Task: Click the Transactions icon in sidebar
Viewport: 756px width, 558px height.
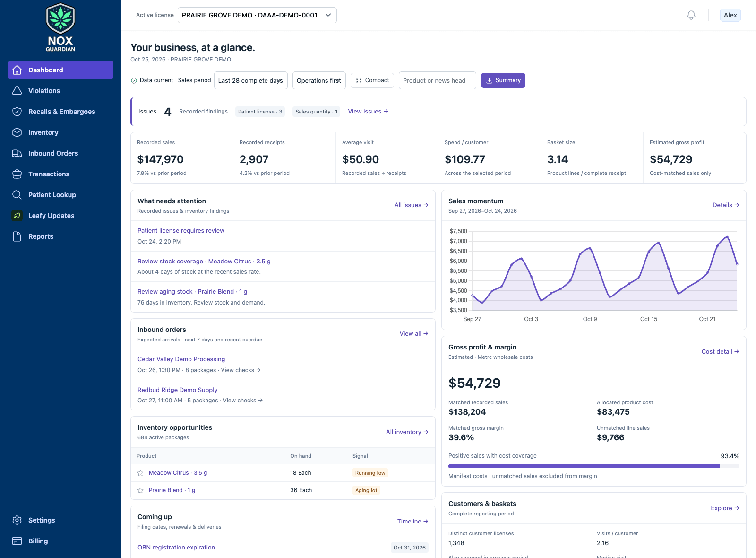Action: click(17, 174)
